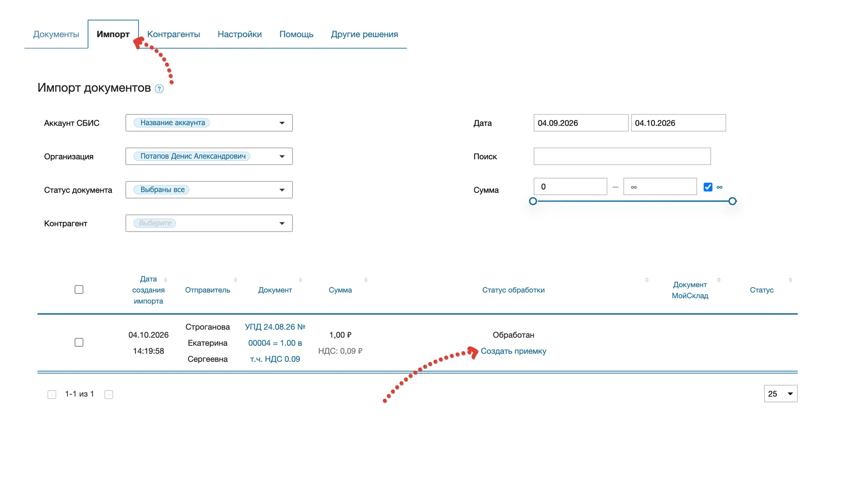Sort by Документ МойСклад column arrows
Viewport: 868px width, 500px height.
[719, 280]
